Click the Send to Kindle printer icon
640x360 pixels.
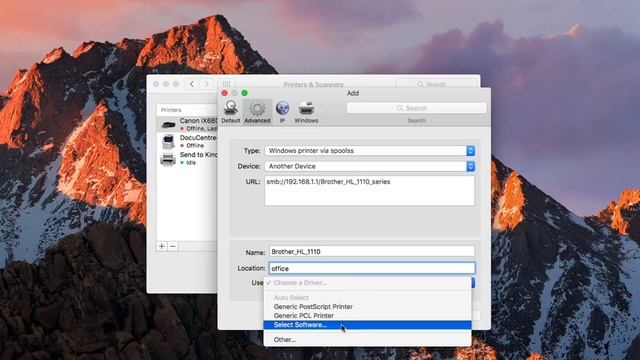(168, 159)
